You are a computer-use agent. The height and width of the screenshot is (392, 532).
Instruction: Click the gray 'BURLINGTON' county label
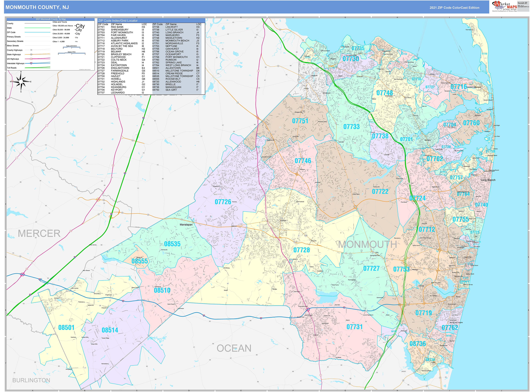[31, 380]
